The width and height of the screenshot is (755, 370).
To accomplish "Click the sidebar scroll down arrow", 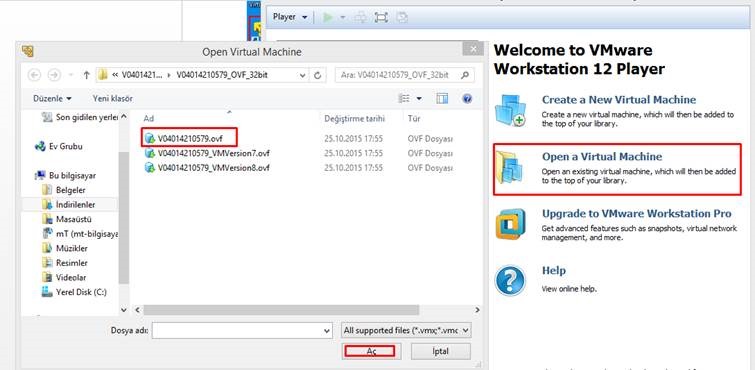I will point(124,310).
